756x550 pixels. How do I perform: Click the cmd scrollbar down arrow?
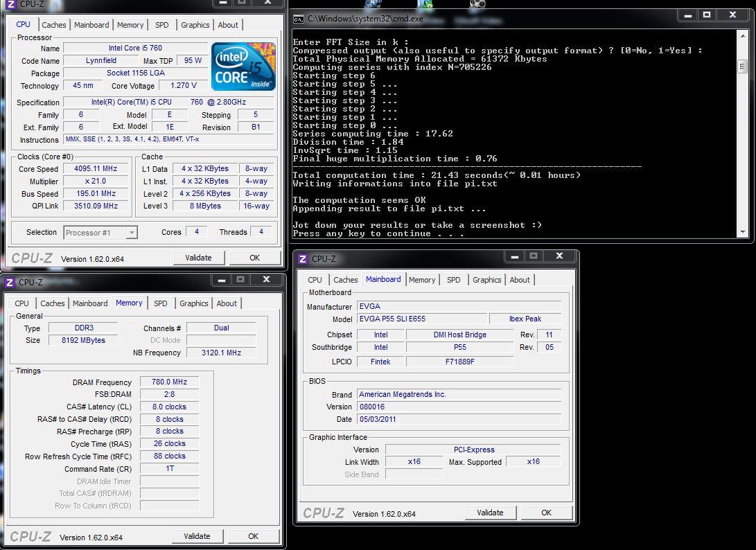pyautogui.click(x=743, y=232)
